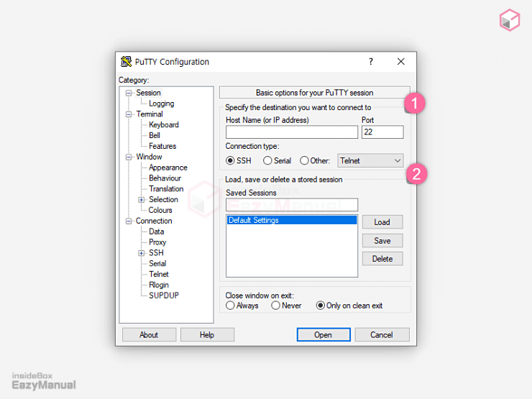Screen dimensions: 532x399
Task: Open the Keyboard settings category
Action: (x=163, y=125)
